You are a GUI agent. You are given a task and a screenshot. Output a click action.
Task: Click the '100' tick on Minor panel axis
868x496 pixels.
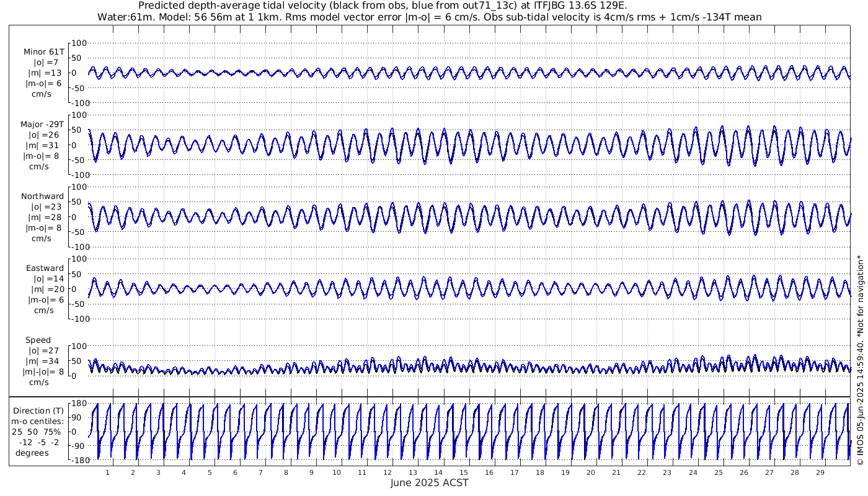pos(81,43)
